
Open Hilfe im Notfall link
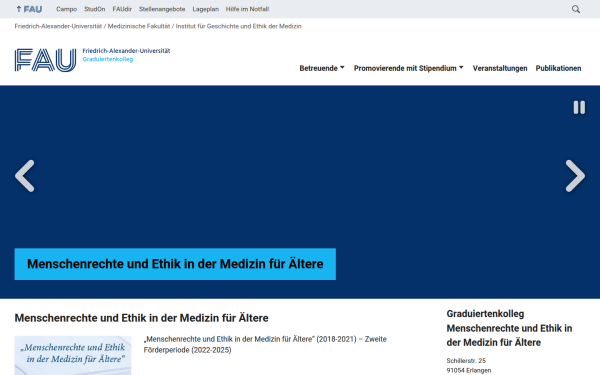(247, 9)
